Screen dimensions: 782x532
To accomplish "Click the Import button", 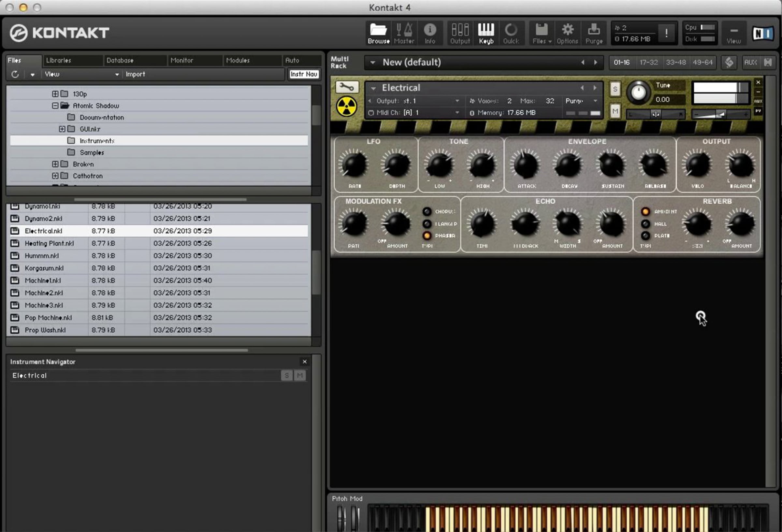I will click(x=135, y=74).
